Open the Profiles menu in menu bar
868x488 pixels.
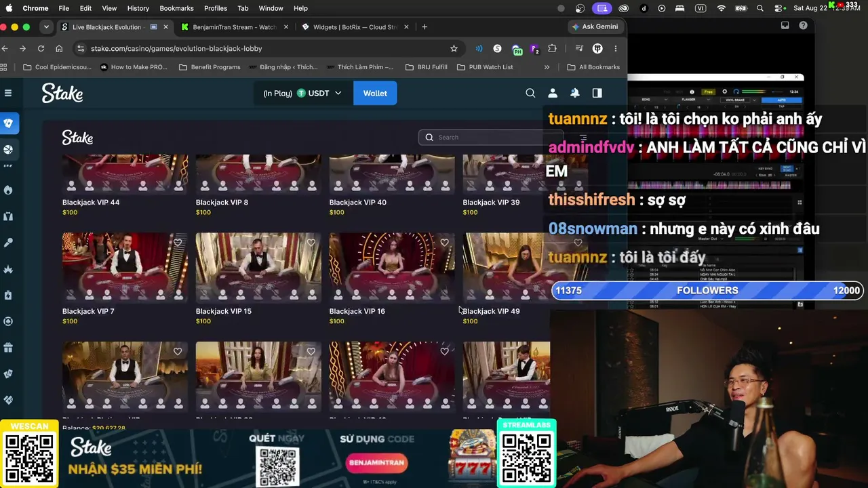click(x=216, y=8)
